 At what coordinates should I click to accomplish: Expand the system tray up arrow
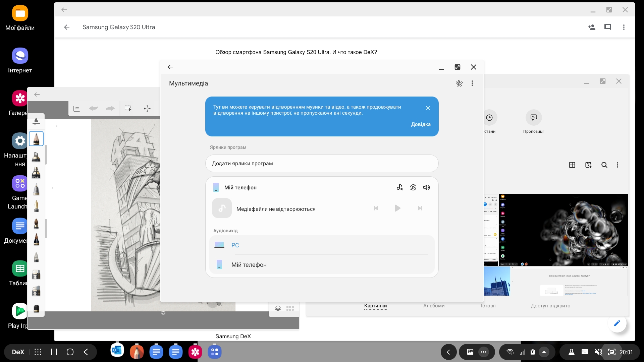[544, 352]
